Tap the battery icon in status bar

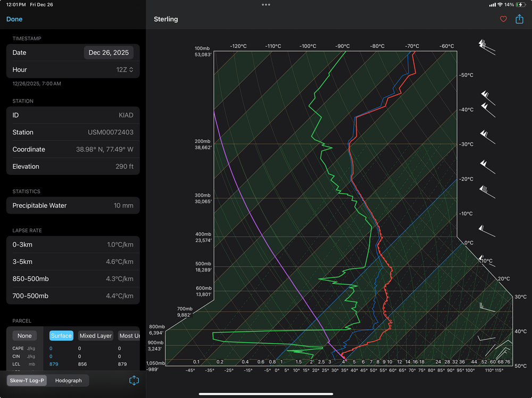(520, 5)
